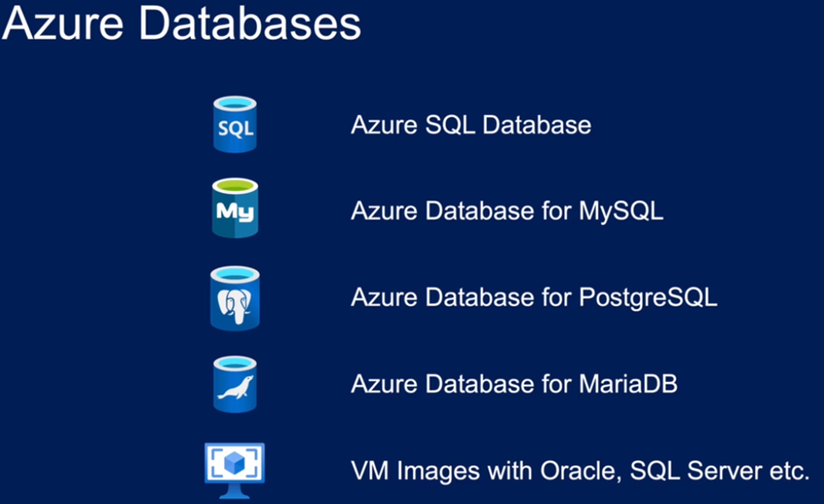The image size is (824, 504).
Task: Click the 'Azure Databases' slide title
Action: [x=181, y=23]
